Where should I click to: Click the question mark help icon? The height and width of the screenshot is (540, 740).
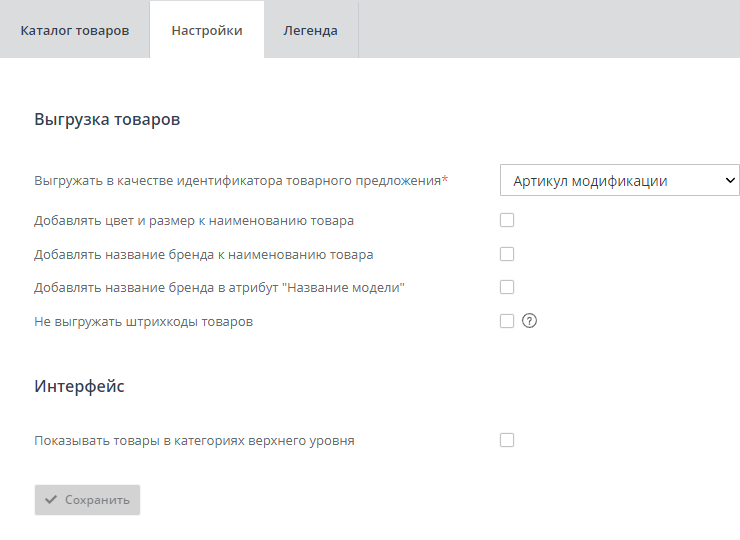530,321
